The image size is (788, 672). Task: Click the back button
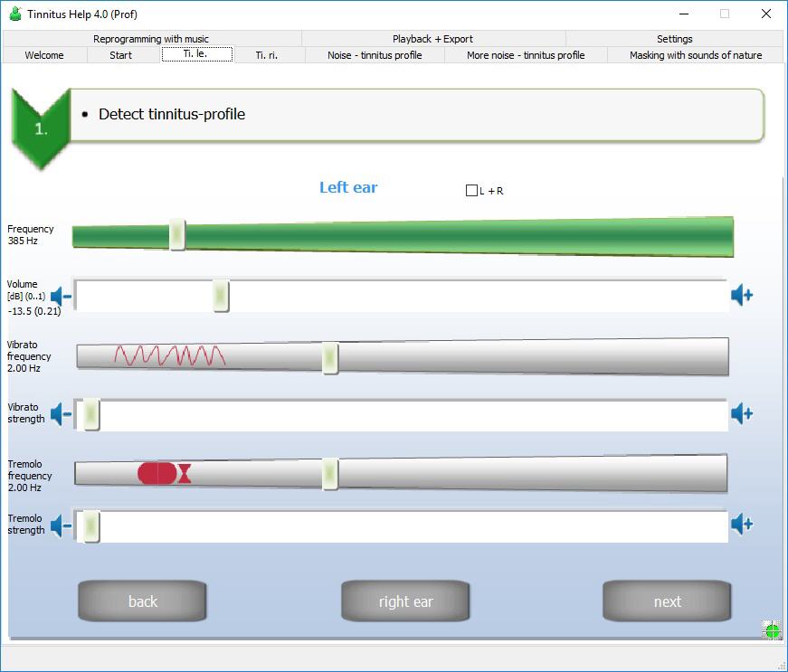143,601
